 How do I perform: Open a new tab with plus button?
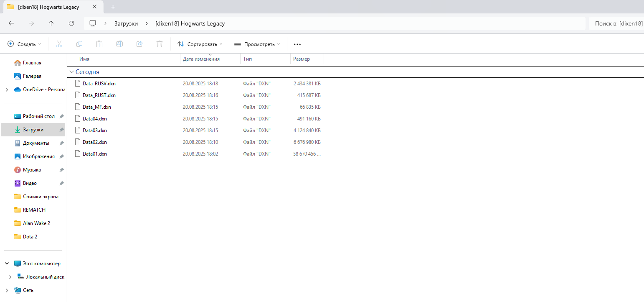point(113,7)
